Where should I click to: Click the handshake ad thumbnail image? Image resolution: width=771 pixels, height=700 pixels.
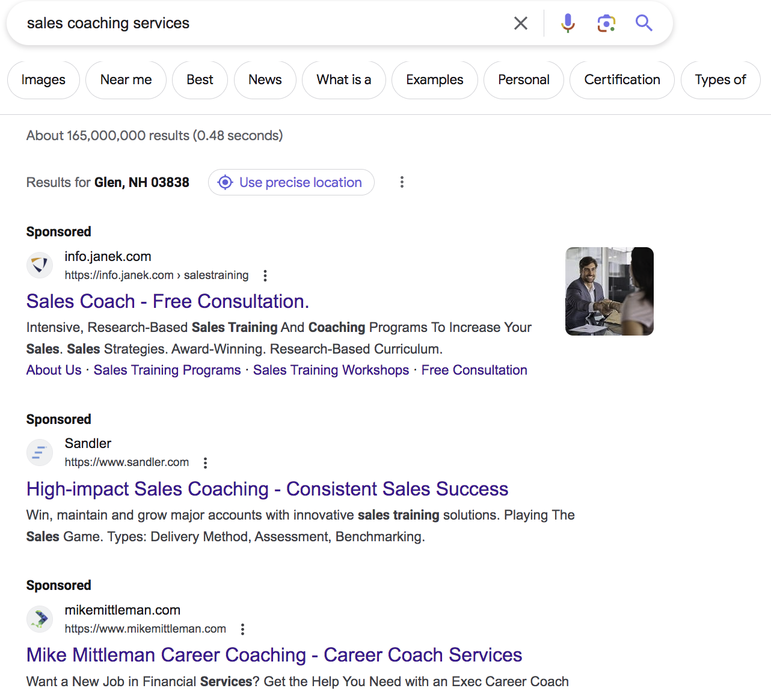click(609, 291)
